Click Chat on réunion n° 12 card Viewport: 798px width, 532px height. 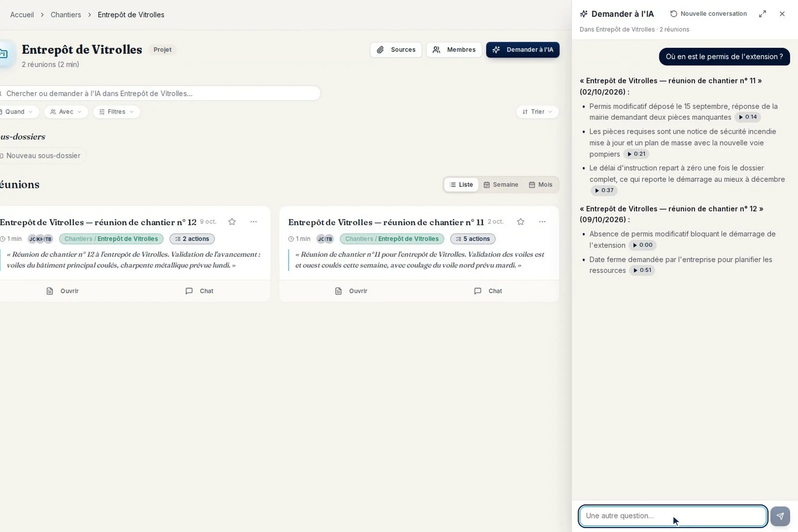199,291
